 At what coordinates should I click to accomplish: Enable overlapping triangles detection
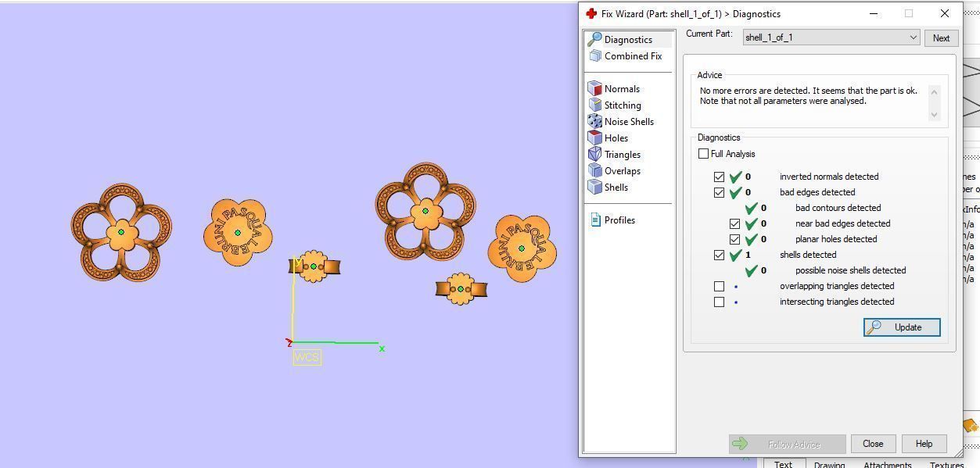tap(719, 286)
